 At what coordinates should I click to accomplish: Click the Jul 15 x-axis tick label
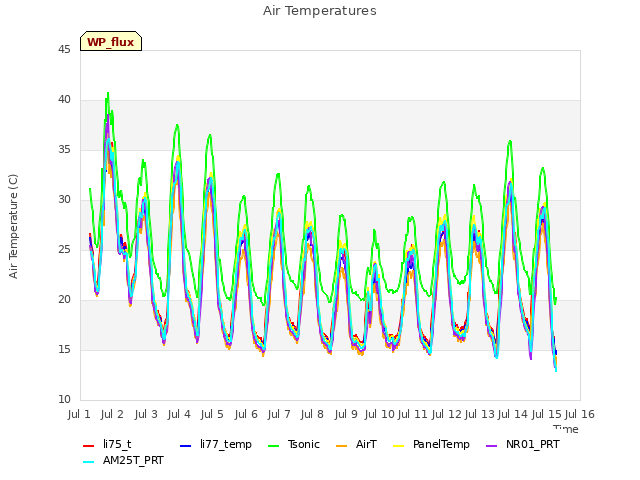546,414
